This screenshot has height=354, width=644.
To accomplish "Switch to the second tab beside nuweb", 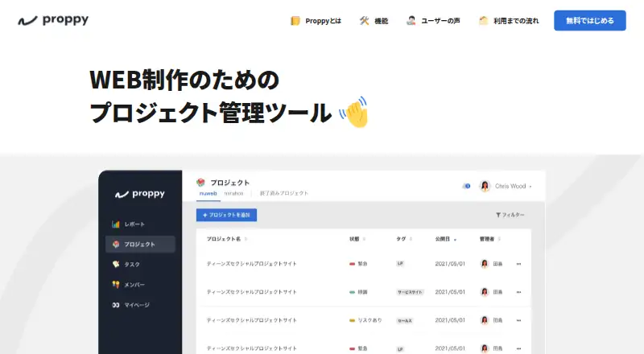I will [233, 193].
